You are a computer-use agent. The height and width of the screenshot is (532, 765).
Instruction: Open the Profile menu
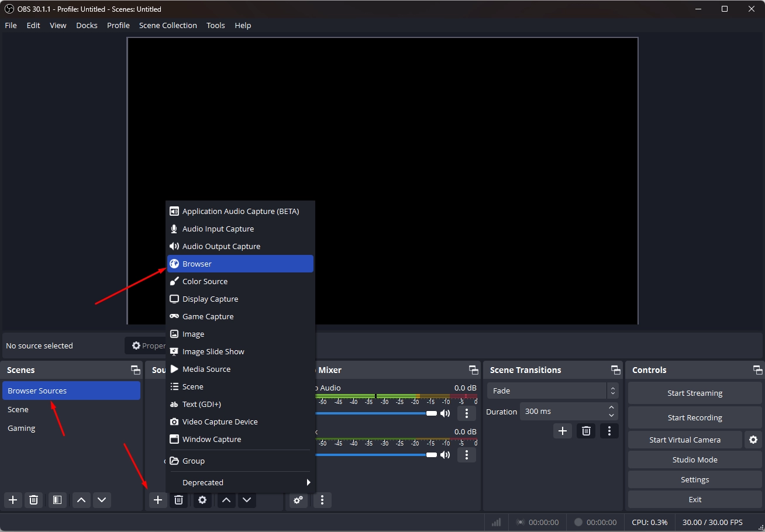point(118,25)
